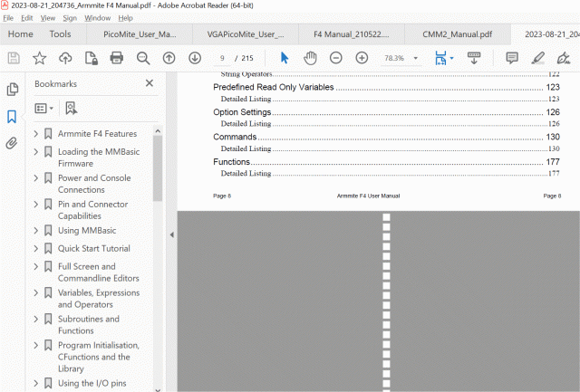Bookmark this file with the star icon
580x392 pixels.
tap(40, 58)
